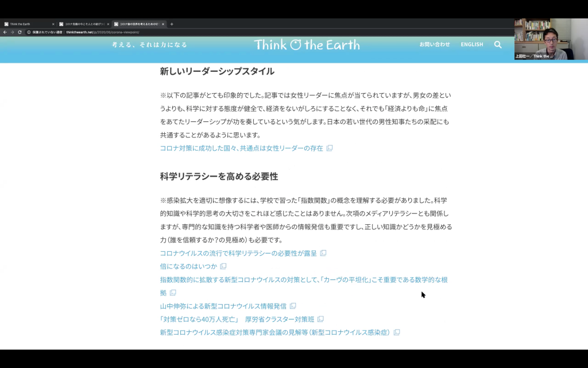
Task: Close the active third browser tab
Action: pyautogui.click(x=163, y=24)
